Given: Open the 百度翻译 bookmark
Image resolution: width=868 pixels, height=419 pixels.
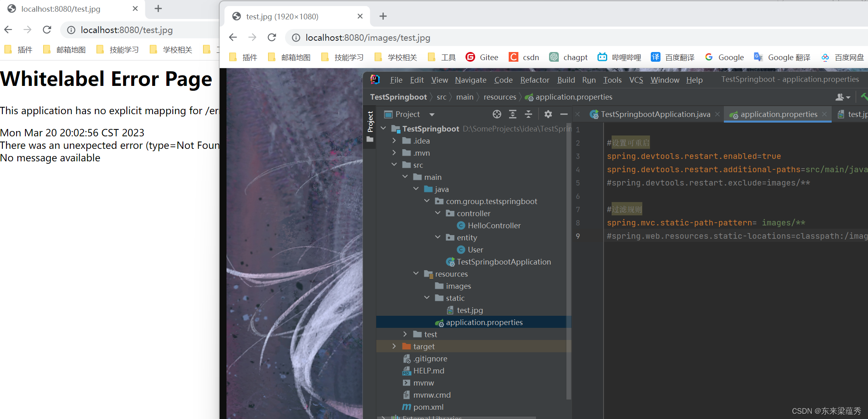Looking at the screenshot, I should (673, 57).
